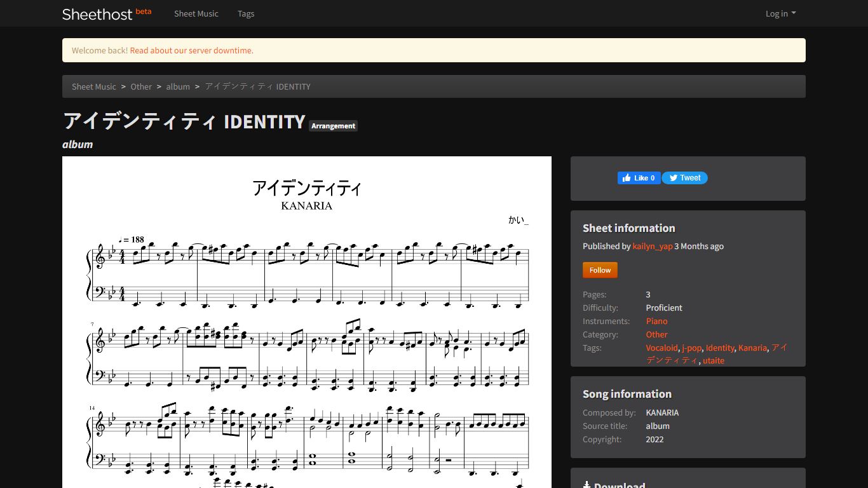Viewport: 868px width, 488px height.
Task: Click the Proficient difficulty value
Action: [664, 308]
